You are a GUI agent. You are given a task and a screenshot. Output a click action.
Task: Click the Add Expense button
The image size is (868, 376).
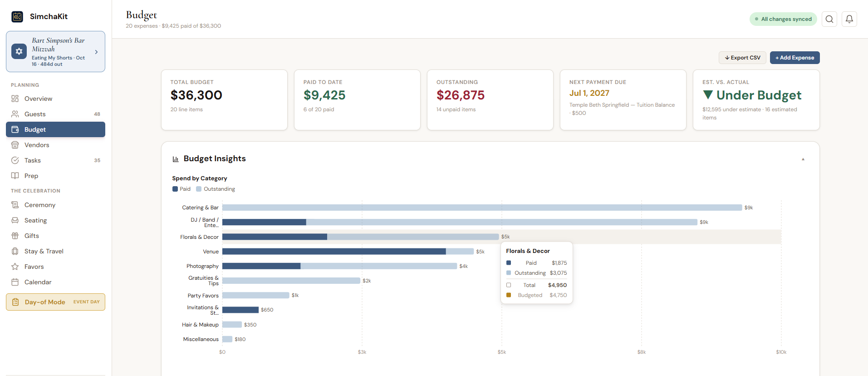coord(794,58)
